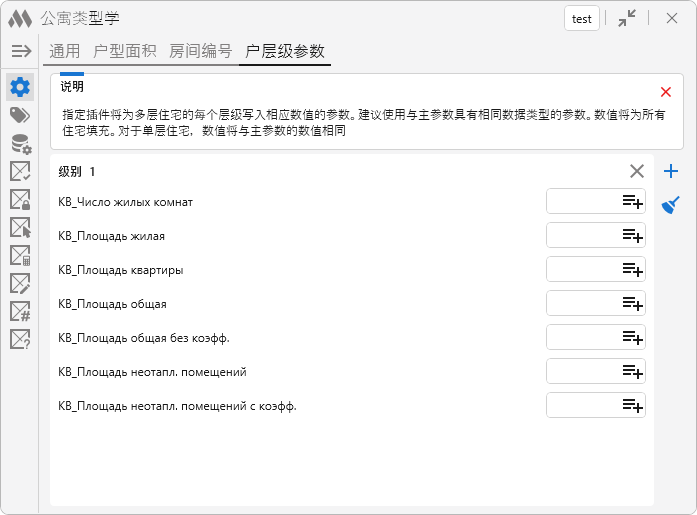Pick a parameter for КВ_Площадь квартиры
Image resolution: width=697 pixels, height=515 pixels.
pyautogui.click(x=632, y=270)
